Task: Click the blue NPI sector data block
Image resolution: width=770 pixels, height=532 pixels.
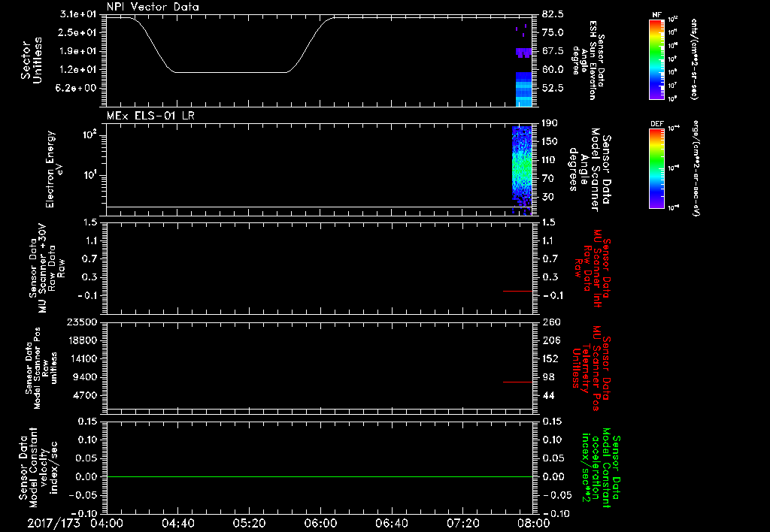Action: [x=523, y=89]
